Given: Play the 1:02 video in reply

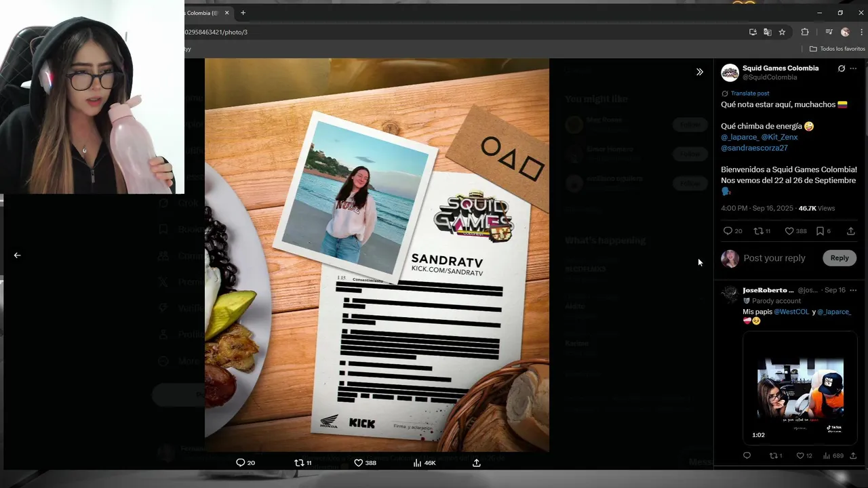Looking at the screenshot, I should click(800, 387).
